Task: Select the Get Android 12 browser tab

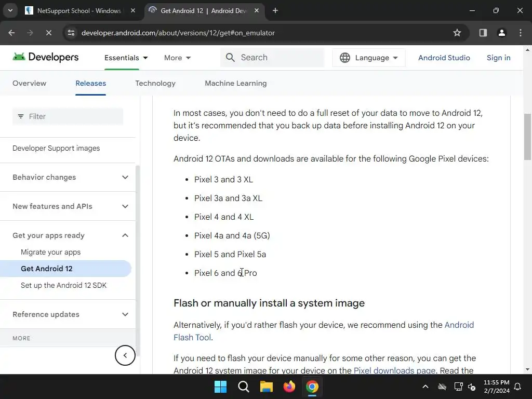Action: (x=204, y=10)
